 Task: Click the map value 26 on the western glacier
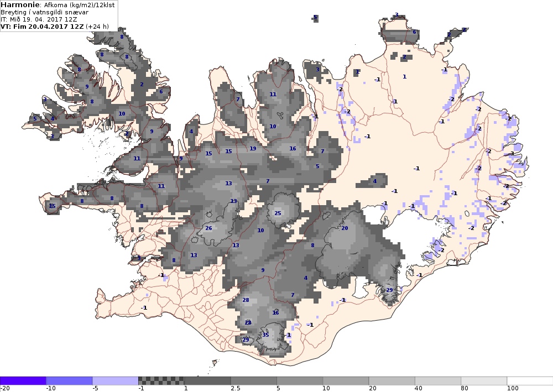point(209,228)
